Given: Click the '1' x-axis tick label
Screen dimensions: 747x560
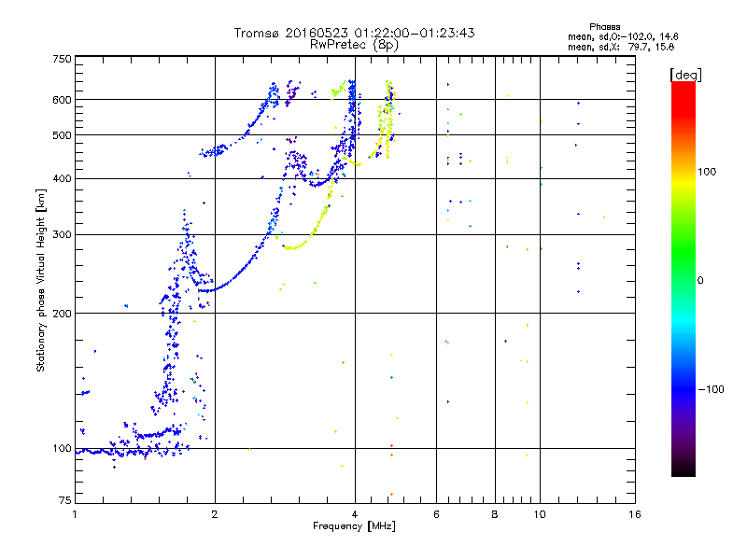Looking at the screenshot, I should point(75,514).
